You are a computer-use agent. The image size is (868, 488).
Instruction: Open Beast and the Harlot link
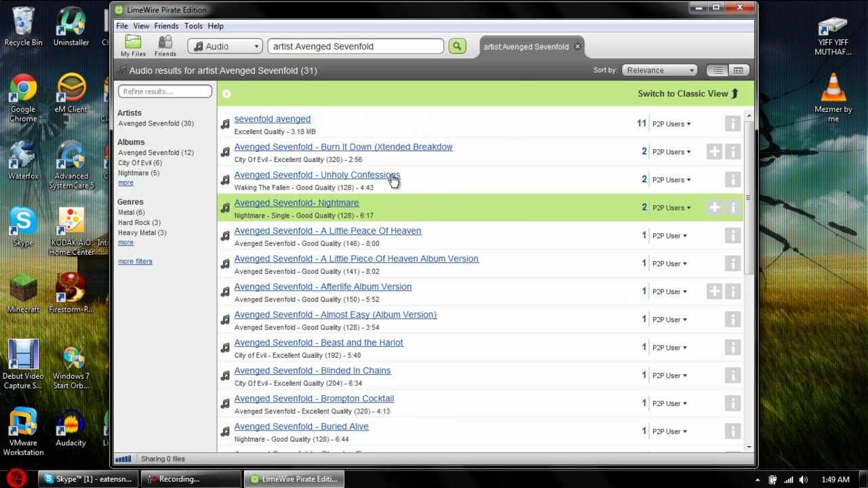(319, 342)
